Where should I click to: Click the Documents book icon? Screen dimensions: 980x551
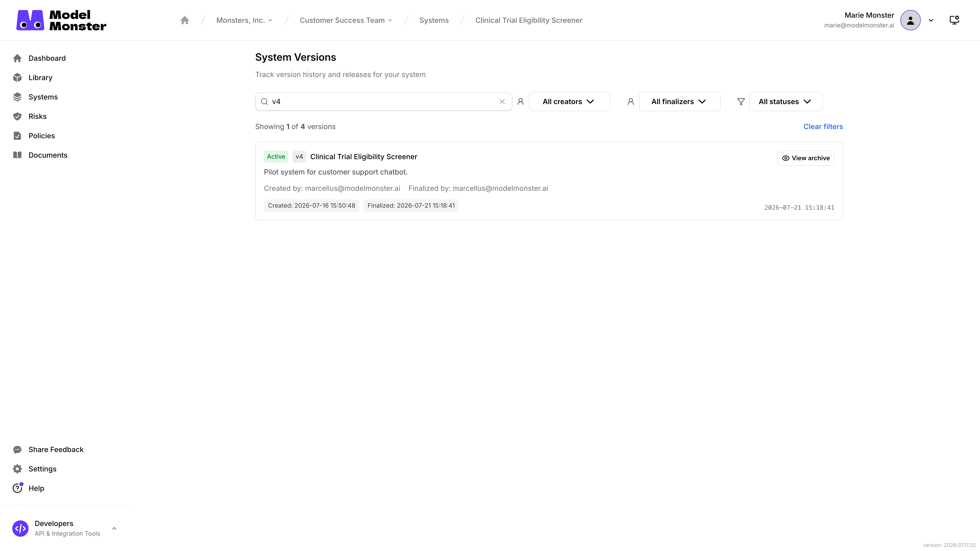pyautogui.click(x=17, y=155)
